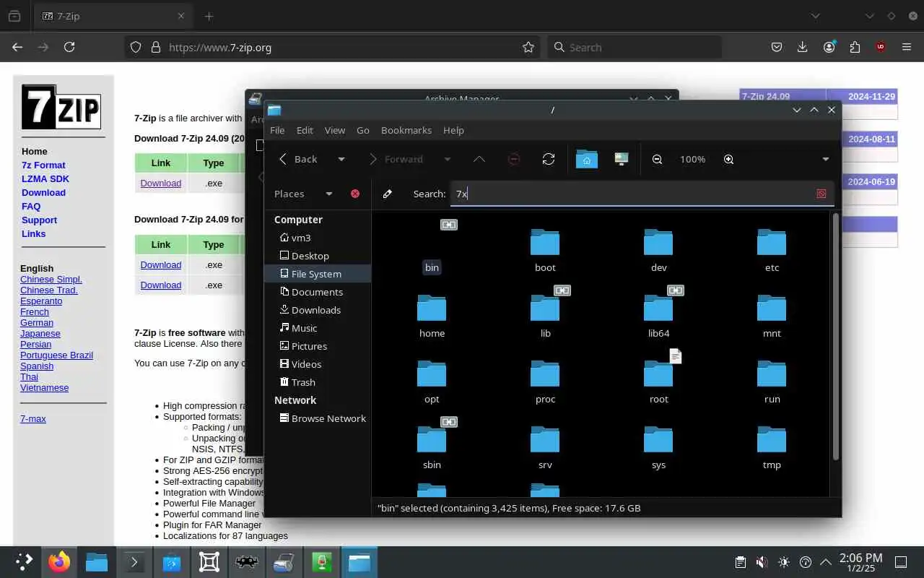Switch page language to German
924x578 pixels.
click(x=37, y=322)
